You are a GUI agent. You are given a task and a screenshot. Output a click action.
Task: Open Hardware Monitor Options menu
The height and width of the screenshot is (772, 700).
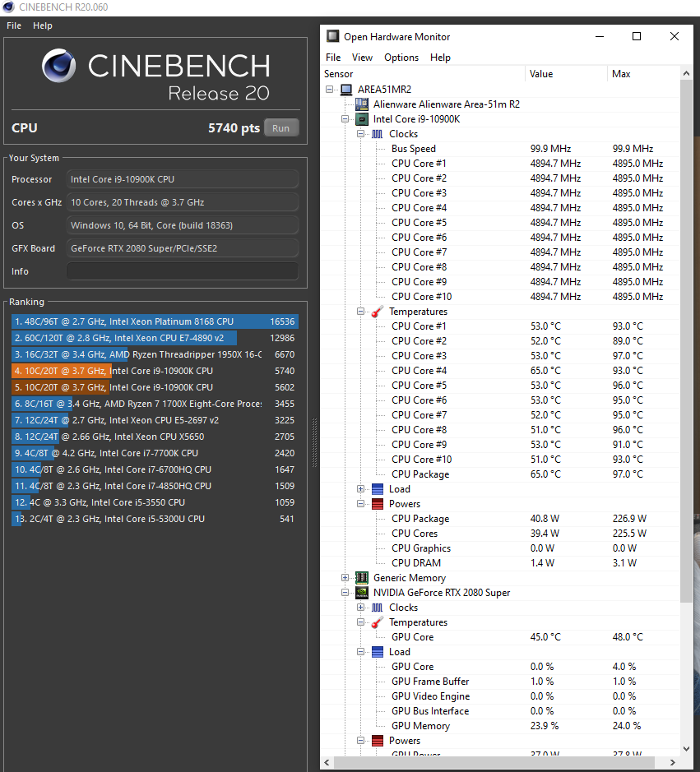pos(401,58)
